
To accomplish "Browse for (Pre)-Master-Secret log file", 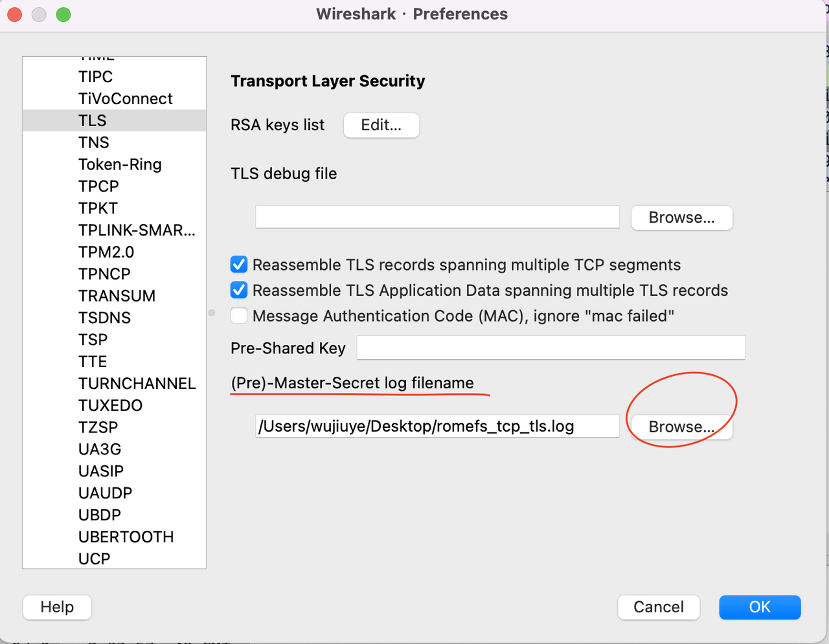I will pos(681,427).
